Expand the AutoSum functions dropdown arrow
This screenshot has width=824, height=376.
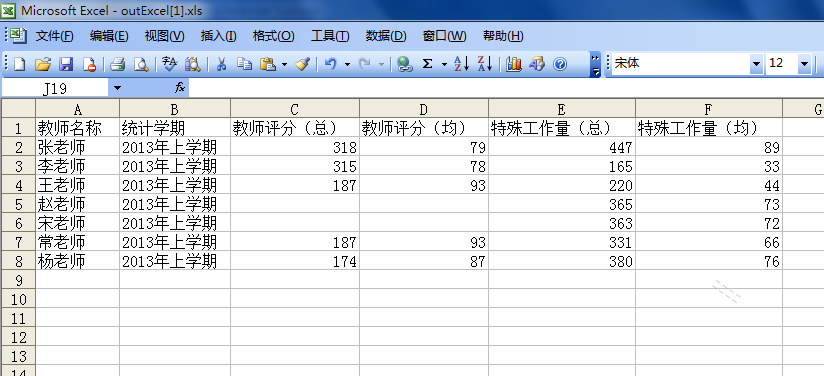click(444, 65)
